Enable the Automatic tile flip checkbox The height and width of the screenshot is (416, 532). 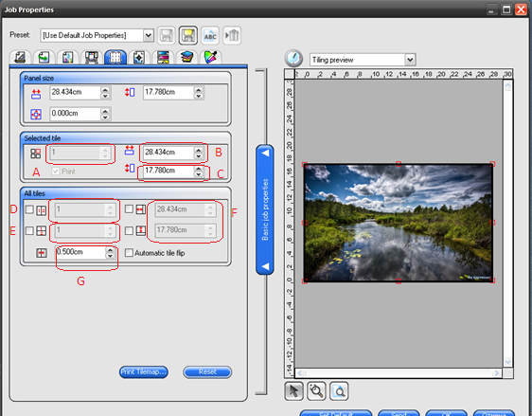pos(129,253)
